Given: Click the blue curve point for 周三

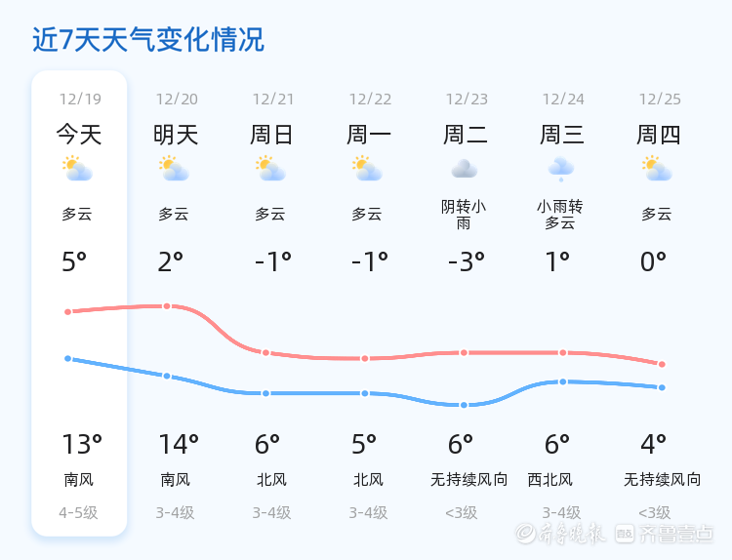Looking at the screenshot, I should pos(563,381).
